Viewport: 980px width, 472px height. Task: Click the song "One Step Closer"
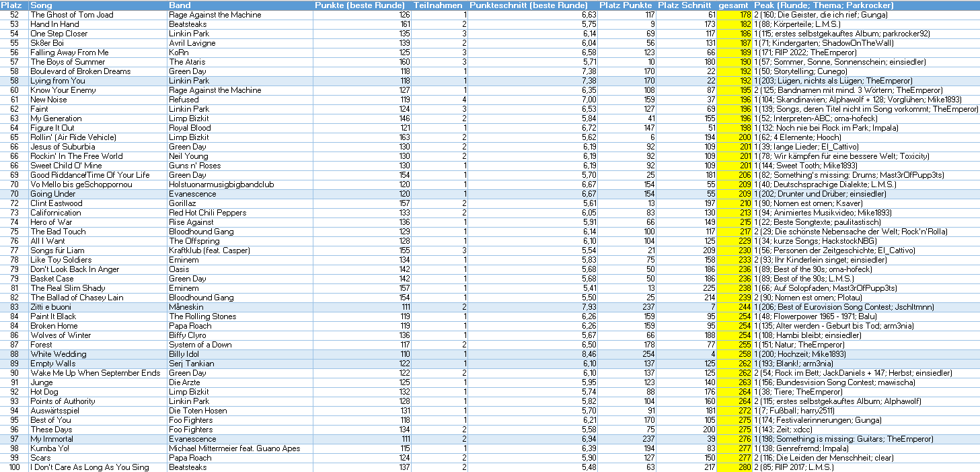(x=98, y=34)
